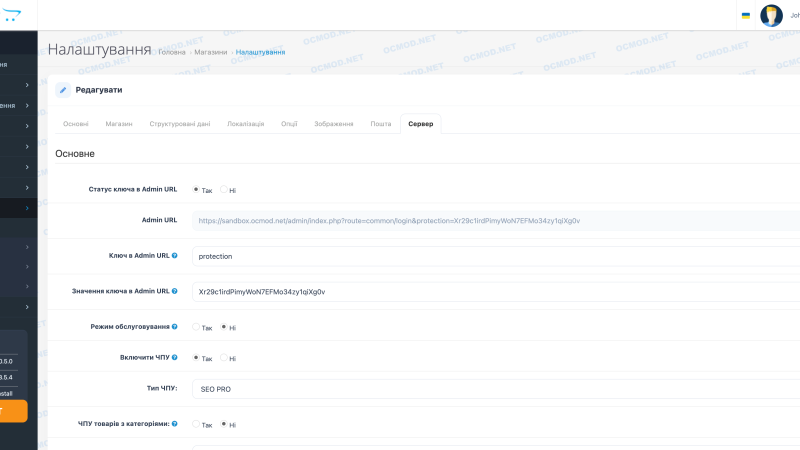This screenshot has width=800, height=450.
Task: Switch to the Основні tab
Action: point(76,124)
